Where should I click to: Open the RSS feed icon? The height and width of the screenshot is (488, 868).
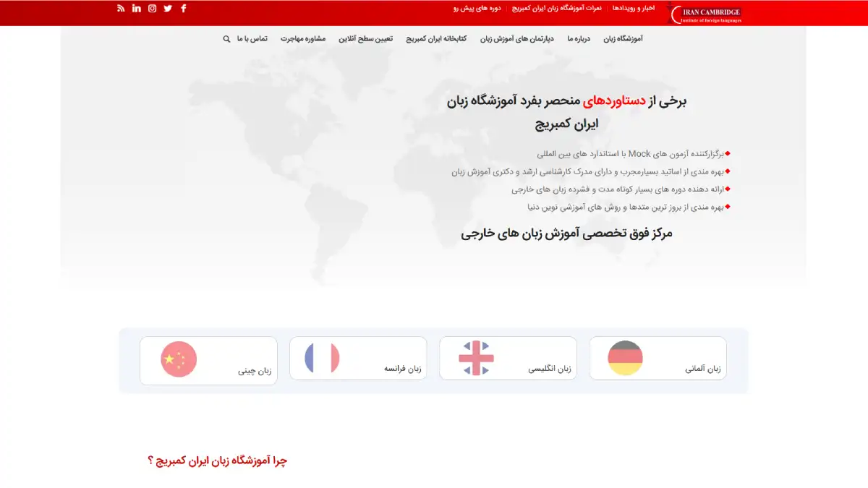coord(121,8)
